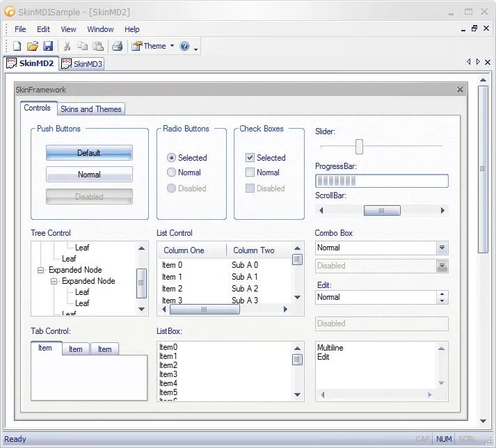Screen dimensions: 496x448
Task: Close the active MDI tab with X
Action: 488,62
